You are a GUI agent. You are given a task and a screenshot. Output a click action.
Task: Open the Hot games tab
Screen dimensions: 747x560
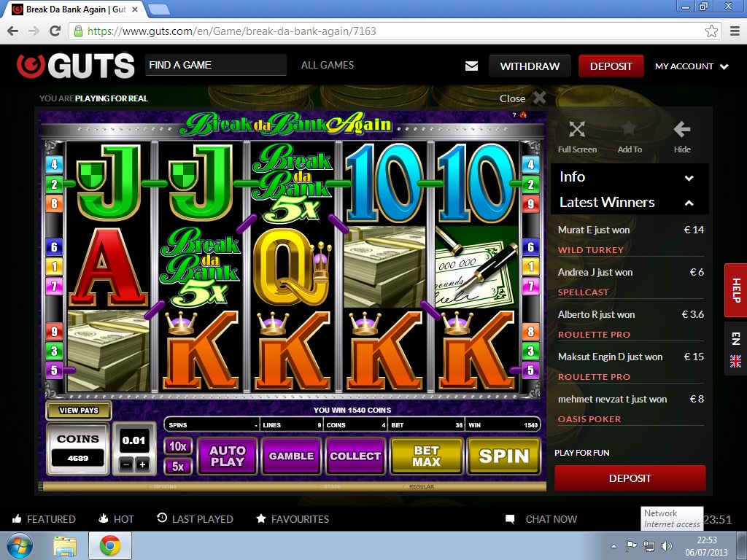[x=116, y=519]
